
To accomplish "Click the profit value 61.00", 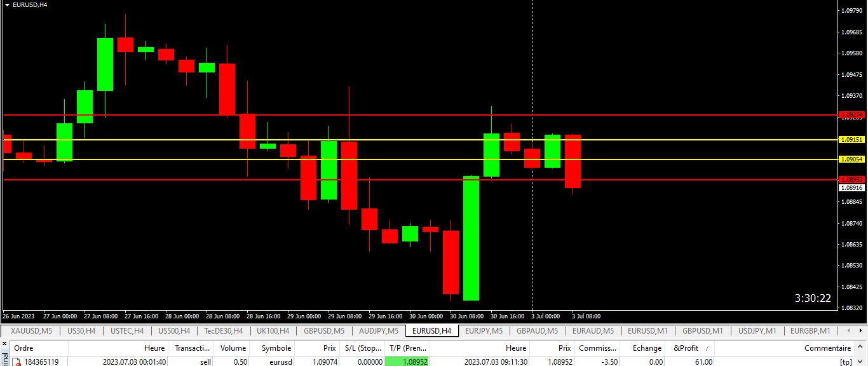I will 703,362.
